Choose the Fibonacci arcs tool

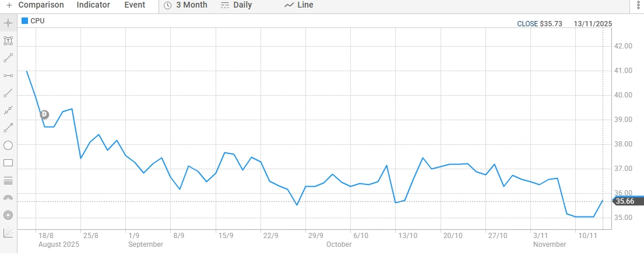8,198
